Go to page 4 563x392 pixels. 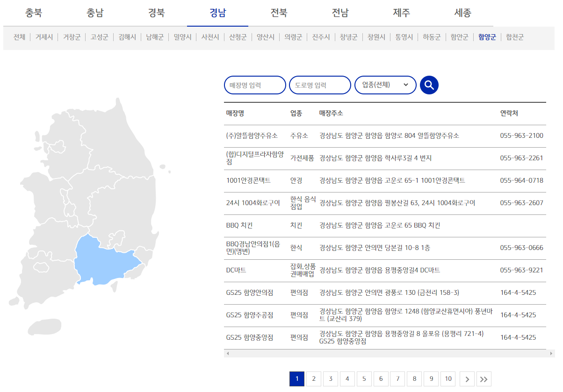[347, 379]
